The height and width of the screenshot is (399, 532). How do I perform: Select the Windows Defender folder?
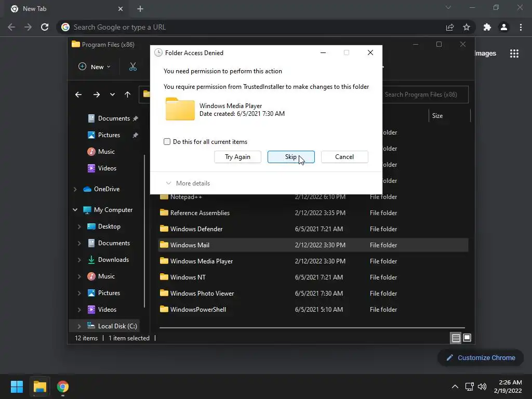tap(313, 229)
